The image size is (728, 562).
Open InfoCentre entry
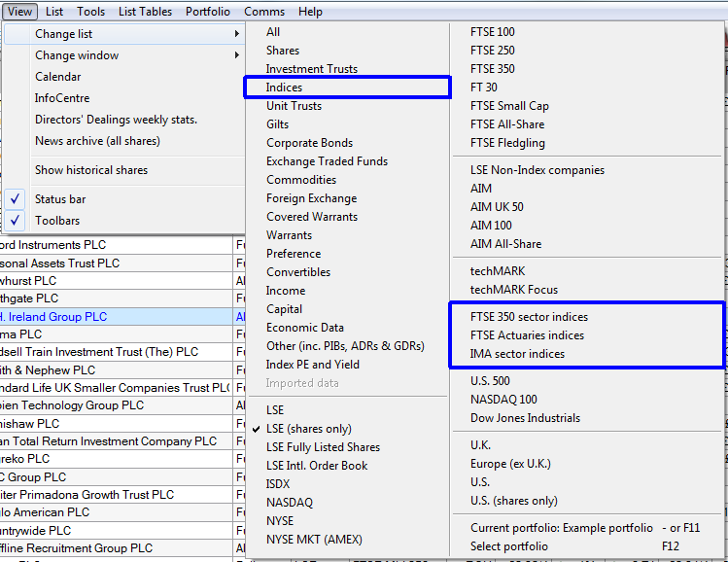click(x=62, y=98)
